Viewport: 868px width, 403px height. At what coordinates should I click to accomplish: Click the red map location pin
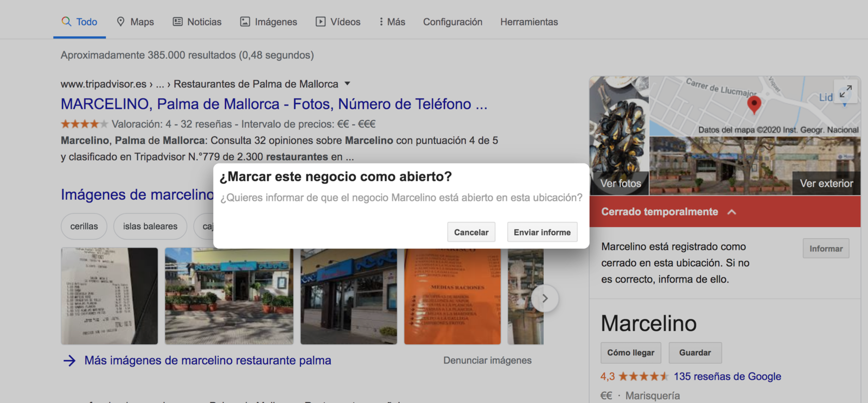[754, 104]
